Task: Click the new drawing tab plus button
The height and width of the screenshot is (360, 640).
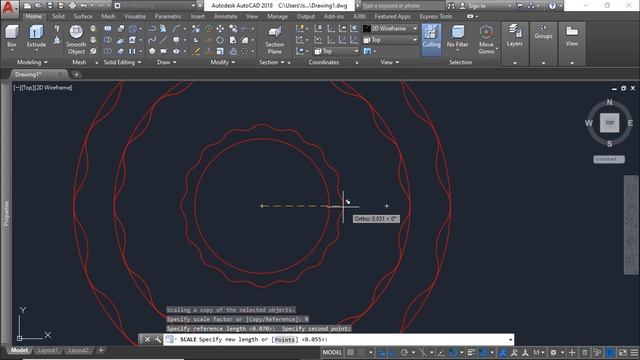Action: [76, 74]
